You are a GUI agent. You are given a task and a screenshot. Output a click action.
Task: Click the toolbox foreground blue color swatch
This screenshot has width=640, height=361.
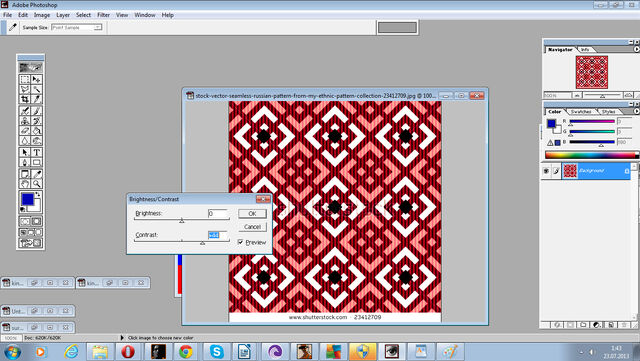coord(27,199)
